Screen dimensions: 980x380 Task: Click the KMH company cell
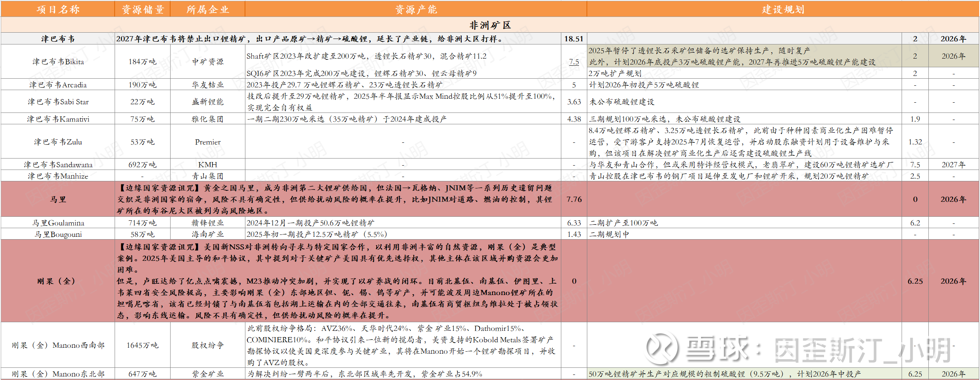[208, 164]
